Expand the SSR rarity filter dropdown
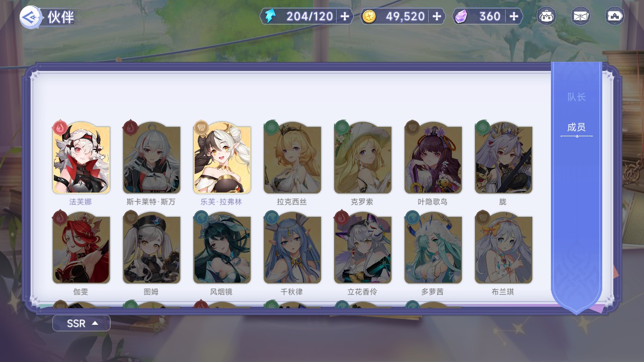Image resolution: width=644 pixels, height=362 pixels. tap(81, 323)
